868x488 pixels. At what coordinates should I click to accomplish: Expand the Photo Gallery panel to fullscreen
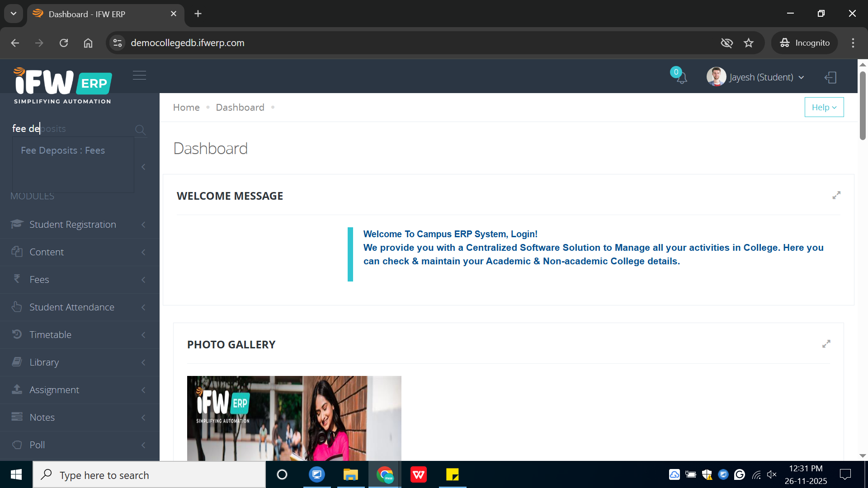(826, 344)
